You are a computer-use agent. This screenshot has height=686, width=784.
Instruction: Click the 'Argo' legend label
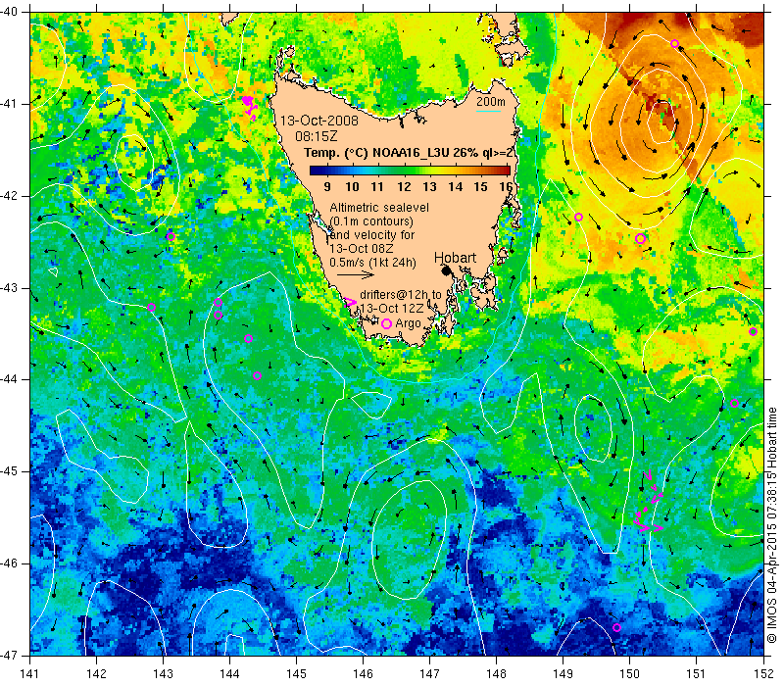tap(408, 324)
